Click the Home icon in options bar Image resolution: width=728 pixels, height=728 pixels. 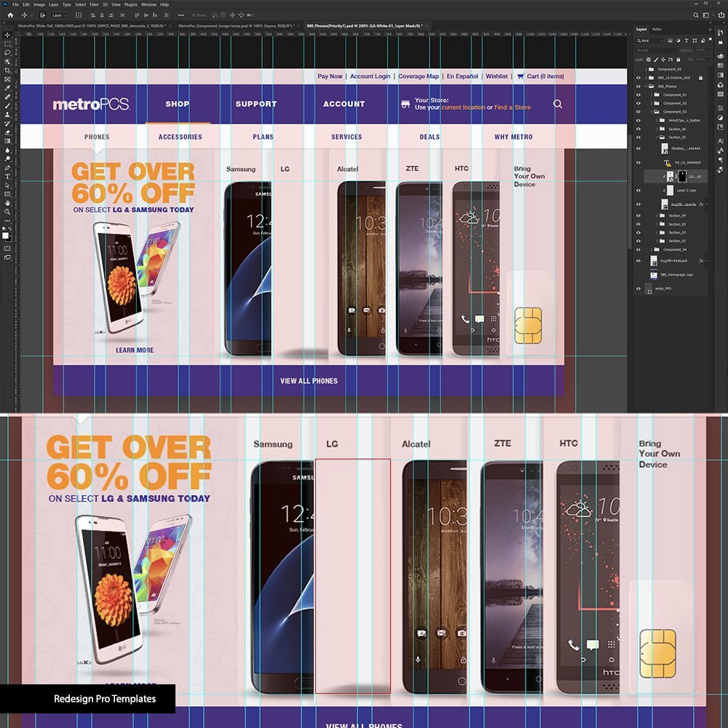10,15
